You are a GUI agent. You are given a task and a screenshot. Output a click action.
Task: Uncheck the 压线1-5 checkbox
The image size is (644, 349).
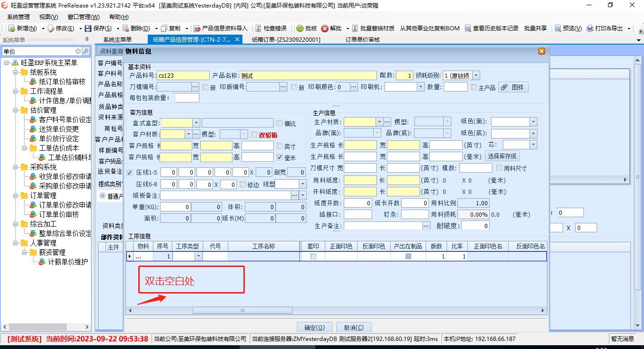pyautogui.click(x=130, y=173)
